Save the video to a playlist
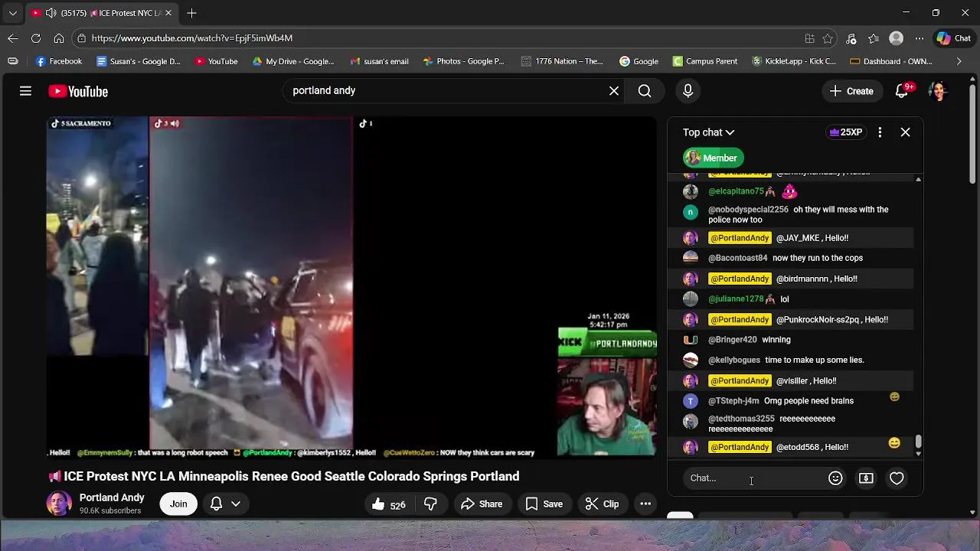The image size is (980, 551). [x=544, y=504]
